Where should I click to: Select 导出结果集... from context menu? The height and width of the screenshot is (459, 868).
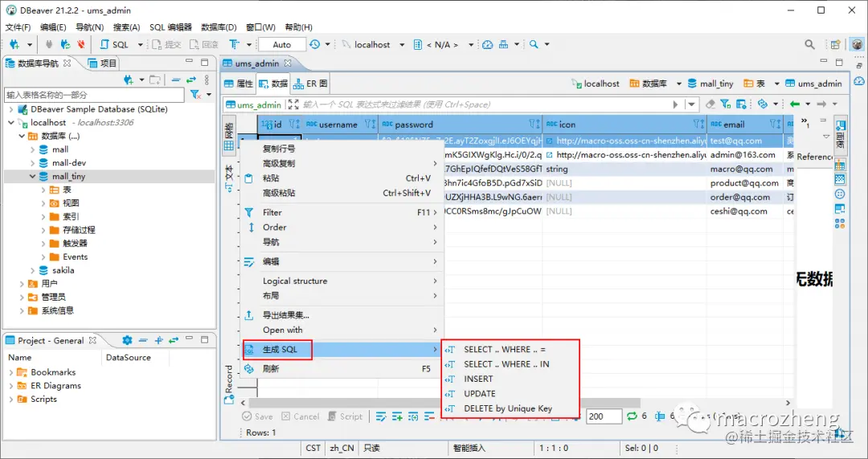[342, 315]
